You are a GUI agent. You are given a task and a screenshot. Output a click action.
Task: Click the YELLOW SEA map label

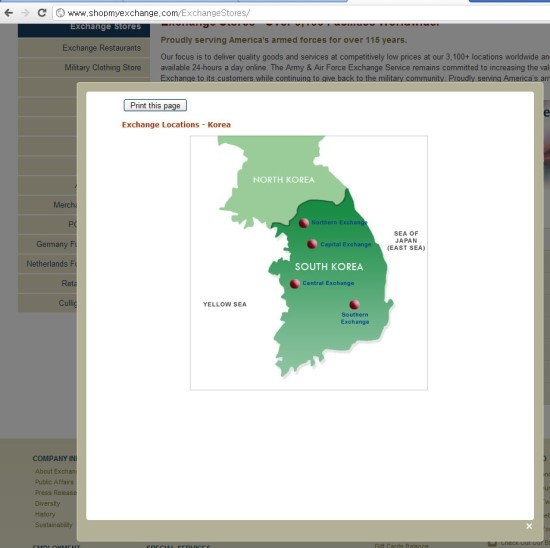point(224,304)
